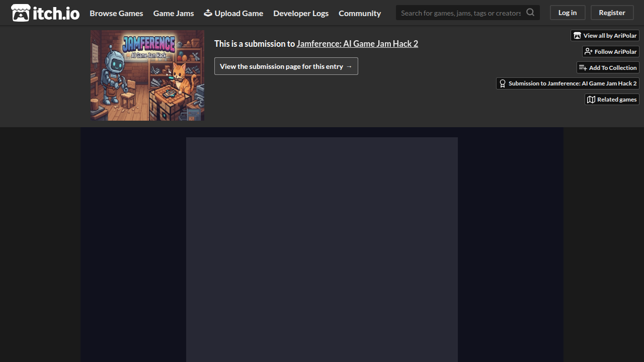
Task: View all by AriPolar
Action: pyautogui.click(x=605, y=36)
